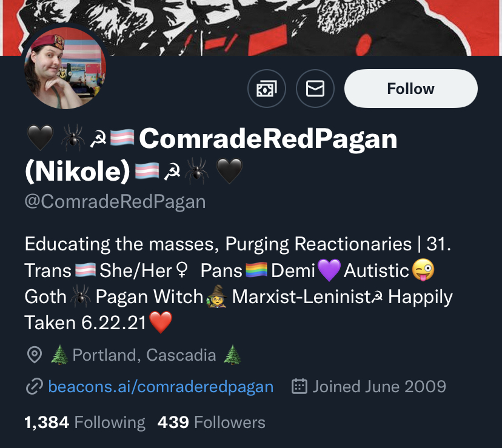Click the Joined June 2009 text

point(379,387)
